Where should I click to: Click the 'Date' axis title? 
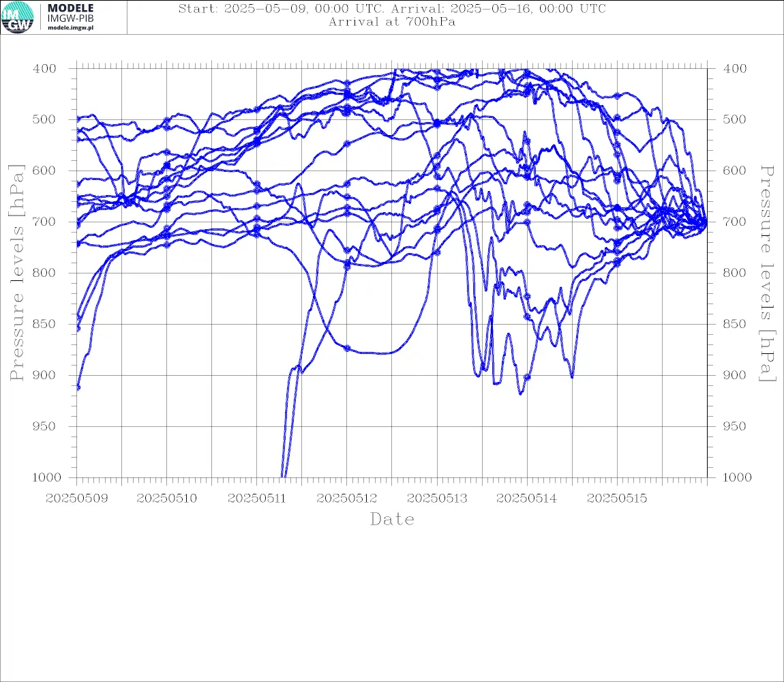[392, 519]
